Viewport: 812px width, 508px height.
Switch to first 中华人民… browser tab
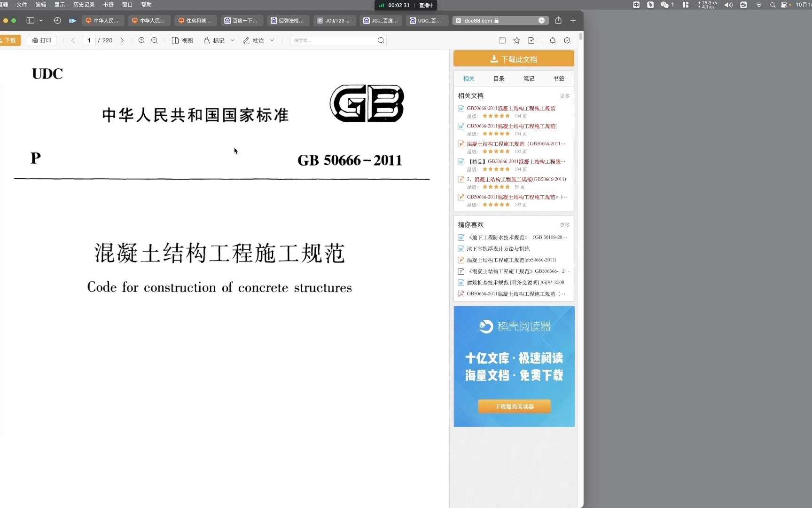click(x=103, y=20)
